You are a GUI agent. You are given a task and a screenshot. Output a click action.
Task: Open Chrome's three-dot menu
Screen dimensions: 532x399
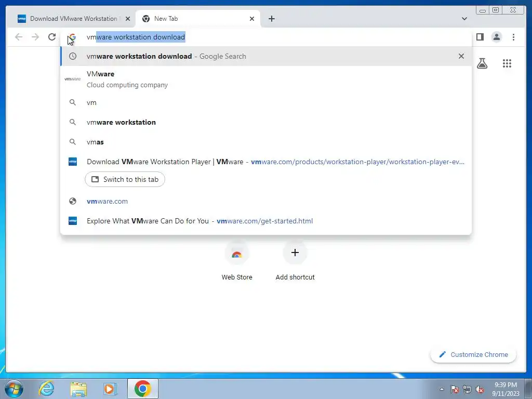pyautogui.click(x=513, y=37)
